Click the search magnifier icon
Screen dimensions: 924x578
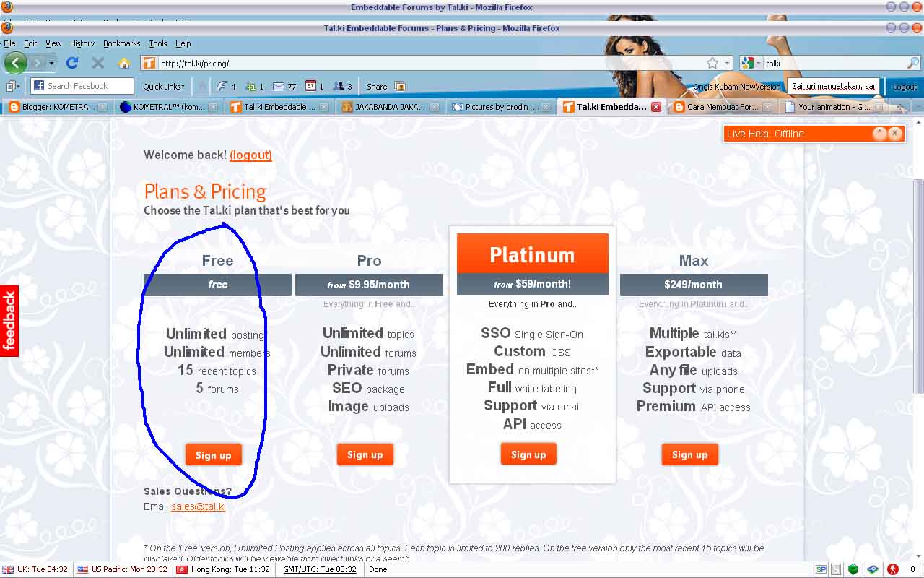[x=914, y=63]
